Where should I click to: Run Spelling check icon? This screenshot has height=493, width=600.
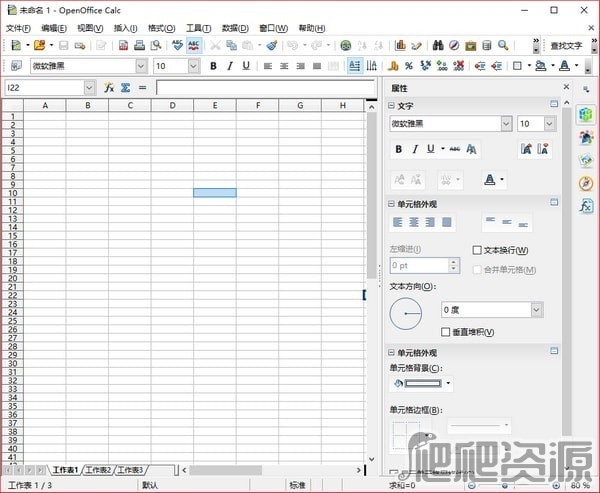click(177, 45)
